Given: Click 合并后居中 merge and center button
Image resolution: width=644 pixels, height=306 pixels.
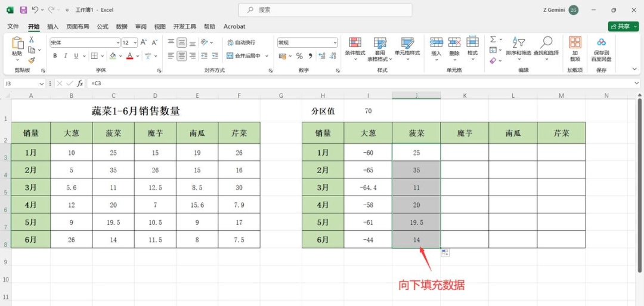Looking at the screenshot, I should pos(244,56).
